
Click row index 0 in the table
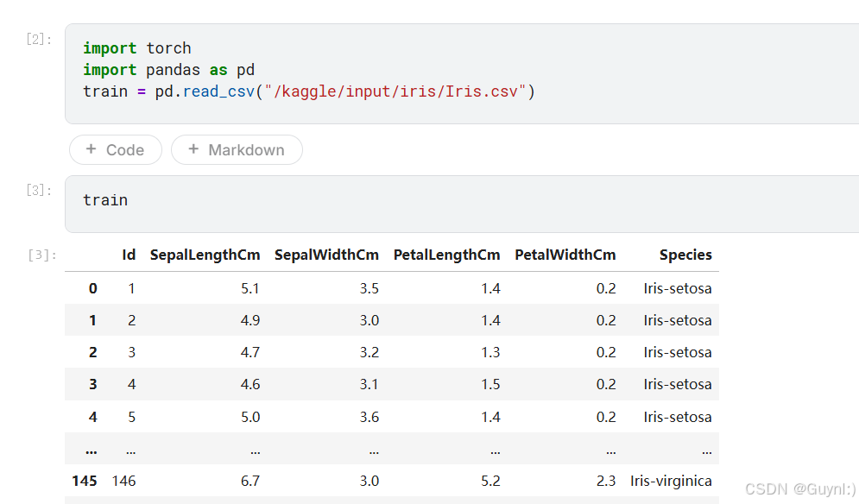pos(92,288)
